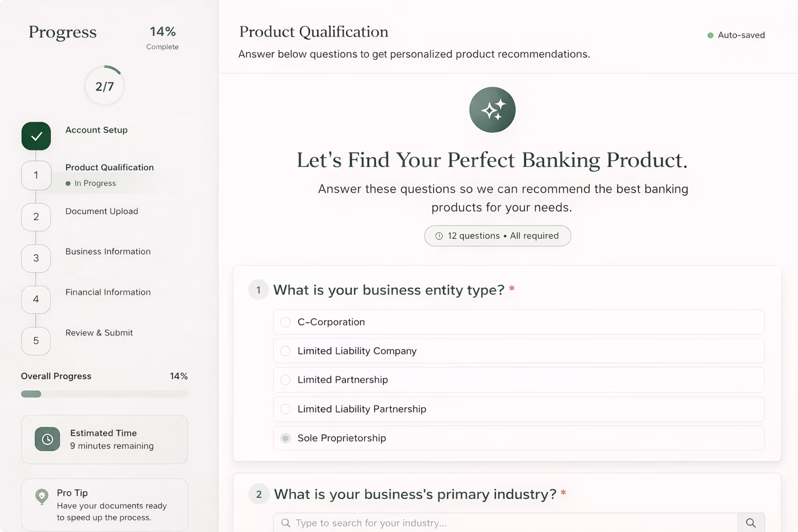Click the Estimated Time clock icon
Image resolution: width=798 pixels, height=532 pixels.
tap(47, 439)
